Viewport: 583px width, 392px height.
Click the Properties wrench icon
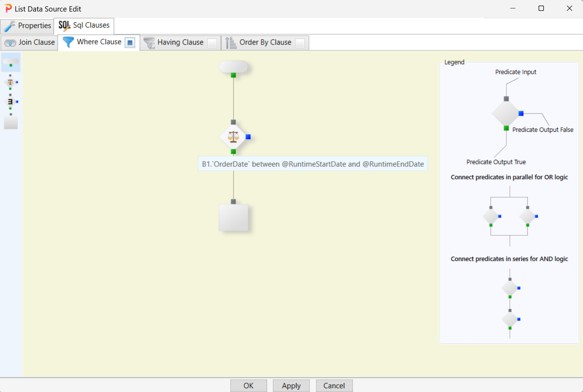click(x=9, y=26)
